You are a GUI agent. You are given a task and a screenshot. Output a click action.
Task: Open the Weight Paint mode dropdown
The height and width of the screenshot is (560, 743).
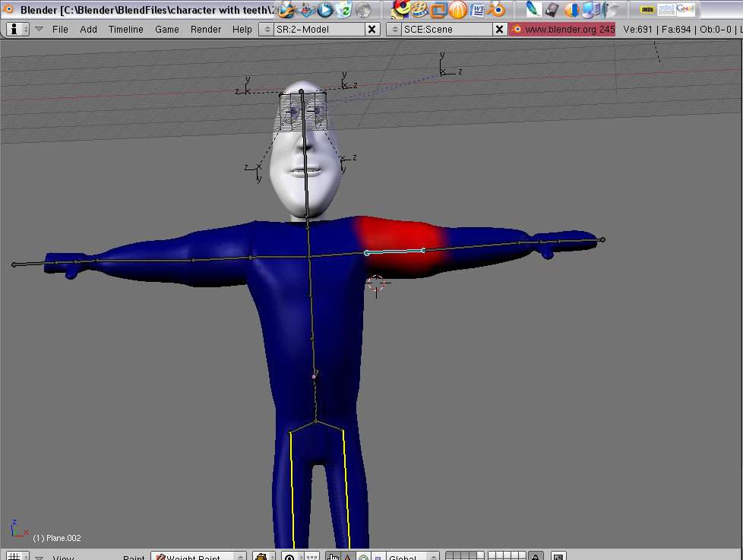pos(198,557)
